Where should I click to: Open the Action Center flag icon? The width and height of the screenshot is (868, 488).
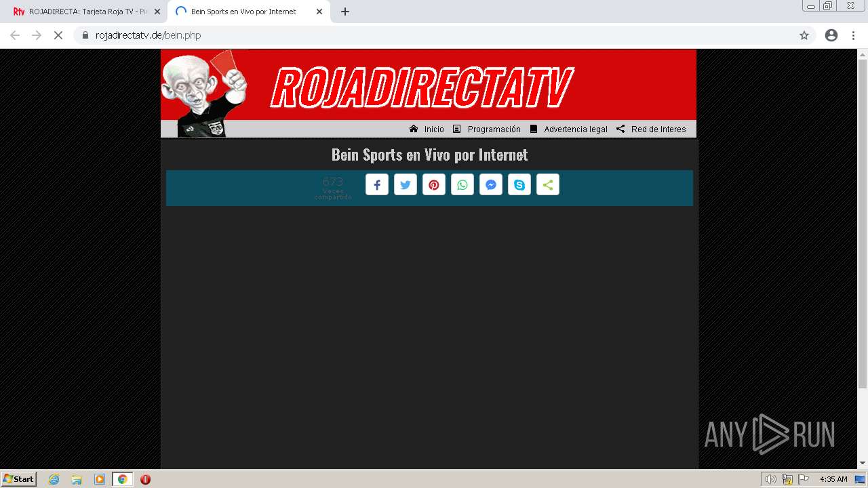click(x=804, y=479)
